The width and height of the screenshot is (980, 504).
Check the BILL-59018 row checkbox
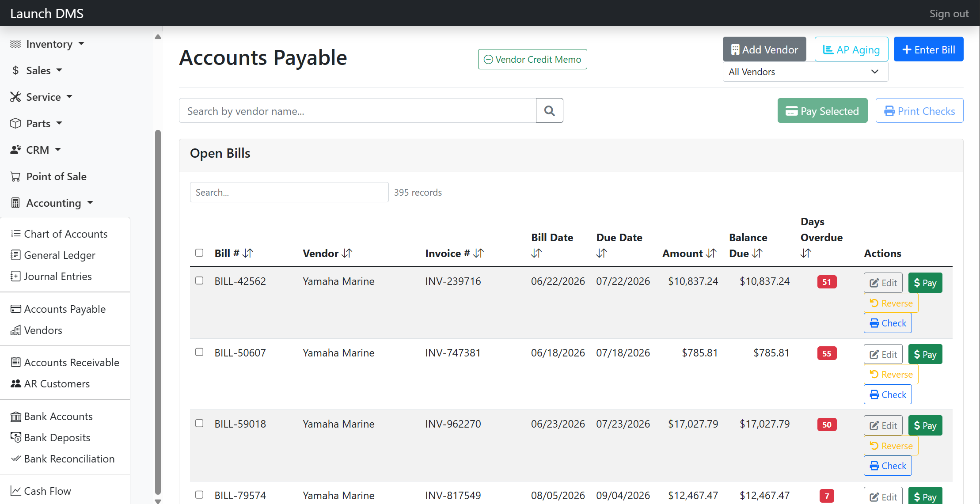(199, 423)
